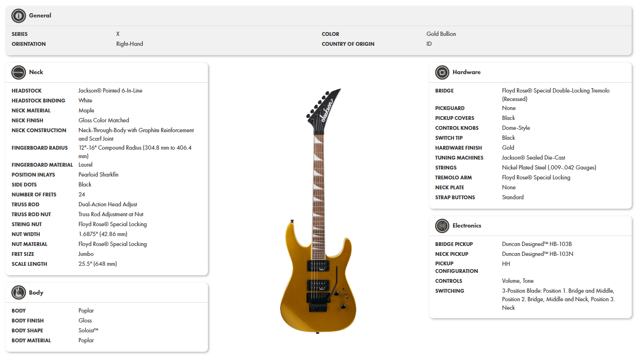Select the Hardware section heading
Screen dimensions: 644x364
tap(466, 72)
